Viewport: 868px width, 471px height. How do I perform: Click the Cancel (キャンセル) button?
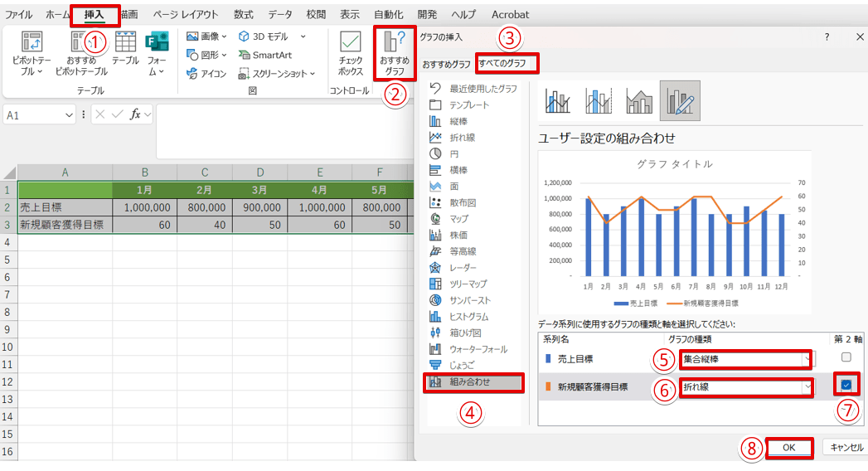846,447
